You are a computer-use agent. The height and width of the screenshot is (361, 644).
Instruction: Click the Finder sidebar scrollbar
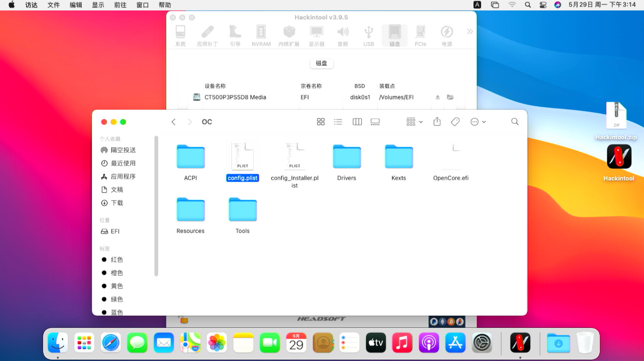pos(156,206)
